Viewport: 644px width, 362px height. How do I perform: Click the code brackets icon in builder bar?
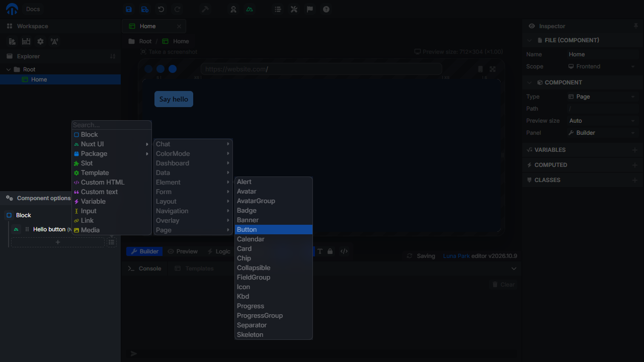(x=344, y=251)
